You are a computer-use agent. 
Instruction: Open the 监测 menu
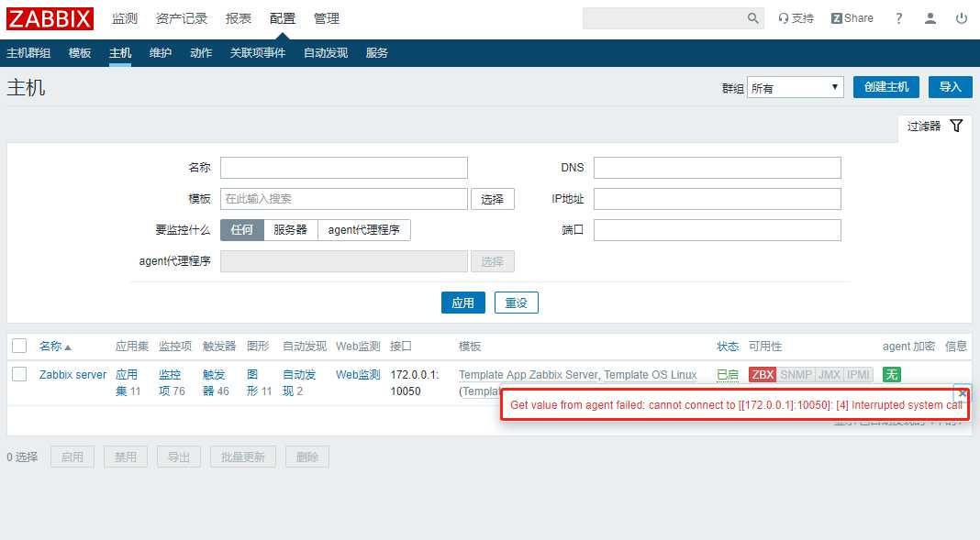pos(125,17)
